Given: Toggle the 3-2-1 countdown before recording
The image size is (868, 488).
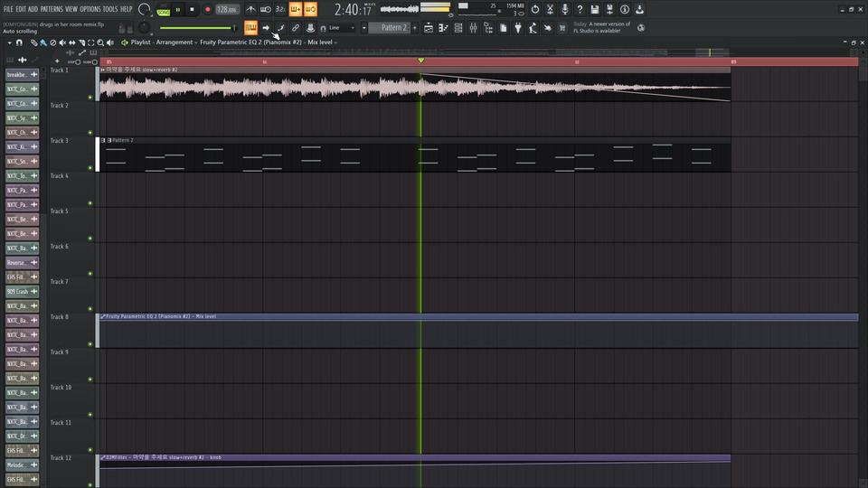Looking at the screenshot, I should [x=280, y=9].
